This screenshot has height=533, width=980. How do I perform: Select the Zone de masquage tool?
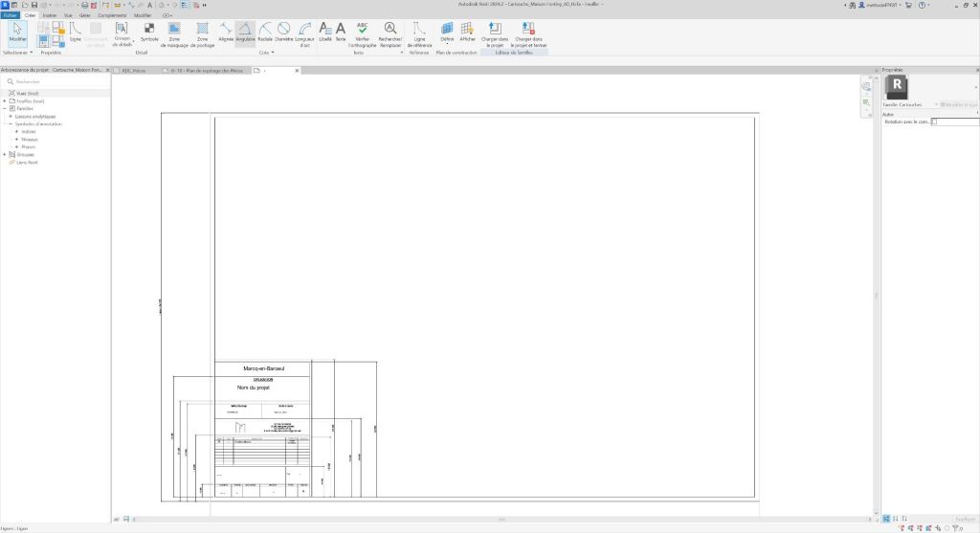175,34
